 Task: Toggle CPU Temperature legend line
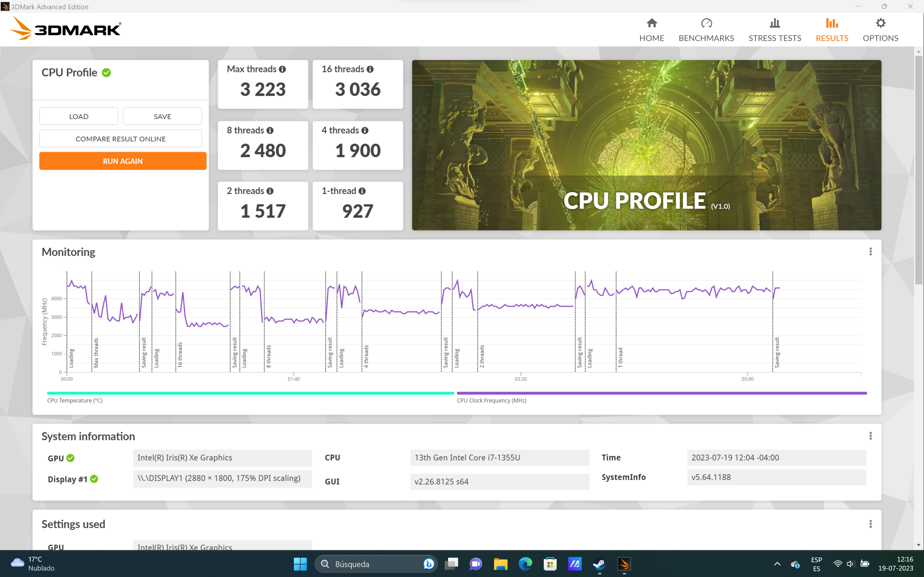pos(250,393)
